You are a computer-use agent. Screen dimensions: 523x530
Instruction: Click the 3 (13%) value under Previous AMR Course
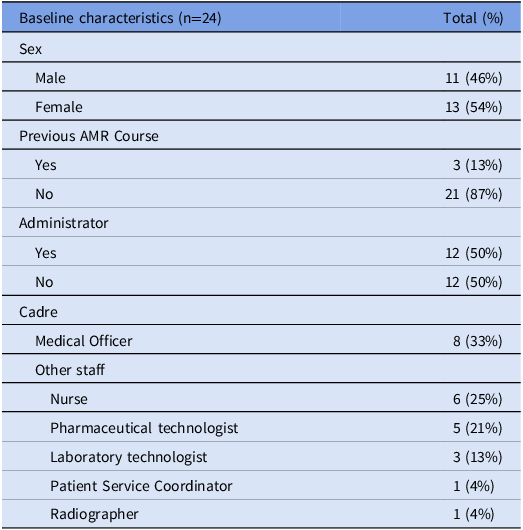[x=477, y=165]
